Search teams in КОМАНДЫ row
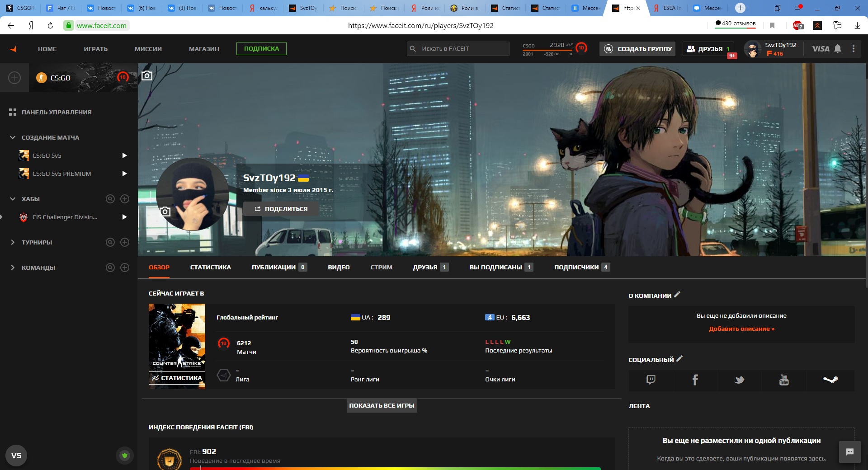 point(110,268)
